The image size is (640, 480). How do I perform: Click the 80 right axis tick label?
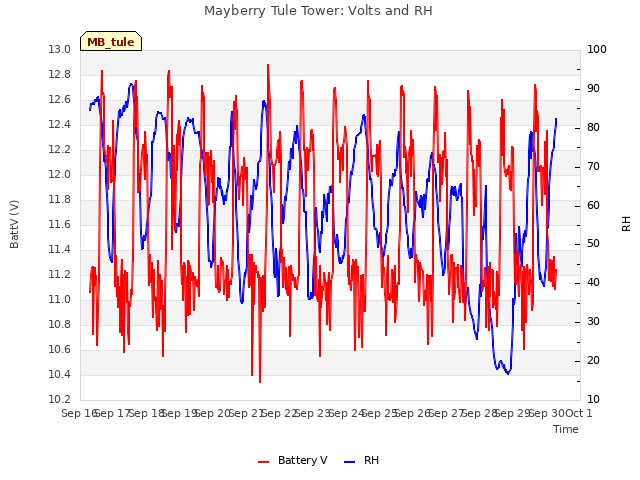[593, 128]
